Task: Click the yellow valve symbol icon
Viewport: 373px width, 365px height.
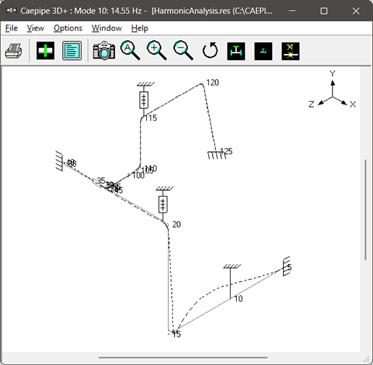Action: [x=290, y=51]
